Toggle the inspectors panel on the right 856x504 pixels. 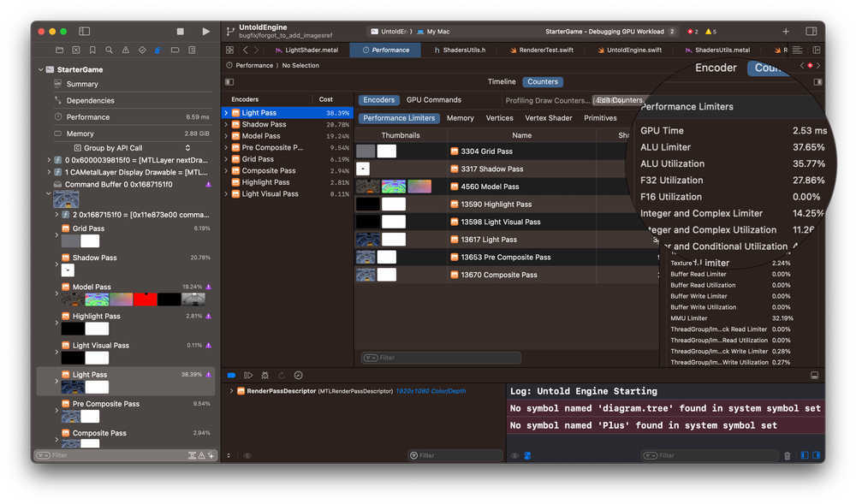tap(811, 32)
